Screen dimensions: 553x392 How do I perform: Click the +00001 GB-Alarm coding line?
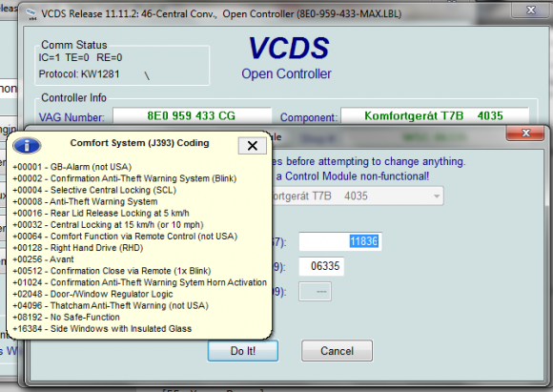[x=72, y=167]
